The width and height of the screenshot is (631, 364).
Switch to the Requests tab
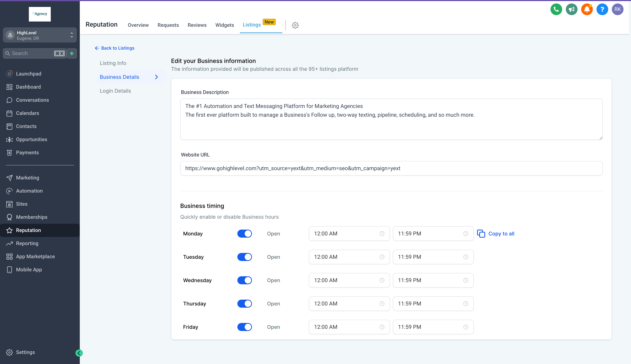(x=168, y=25)
